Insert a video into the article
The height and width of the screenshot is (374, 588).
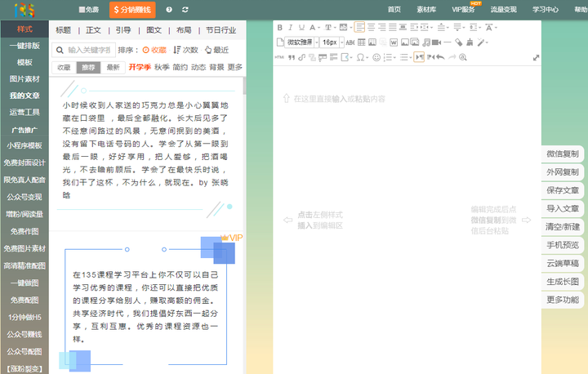coord(436,42)
